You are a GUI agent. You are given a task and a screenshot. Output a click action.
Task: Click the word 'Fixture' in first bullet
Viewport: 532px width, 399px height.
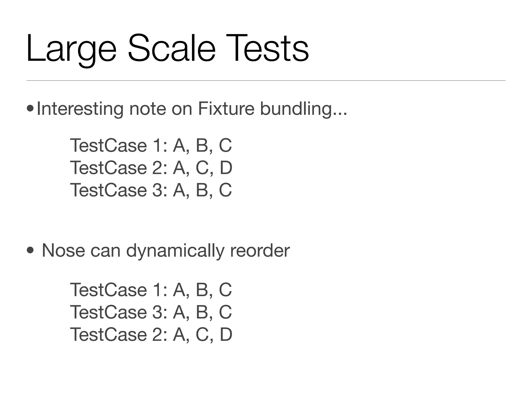click(226, 108)
